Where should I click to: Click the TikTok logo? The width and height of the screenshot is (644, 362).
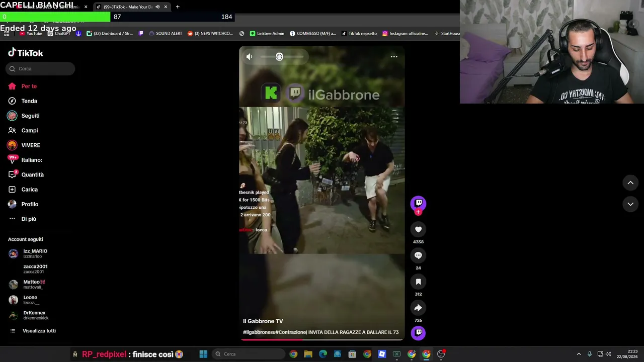25,53
